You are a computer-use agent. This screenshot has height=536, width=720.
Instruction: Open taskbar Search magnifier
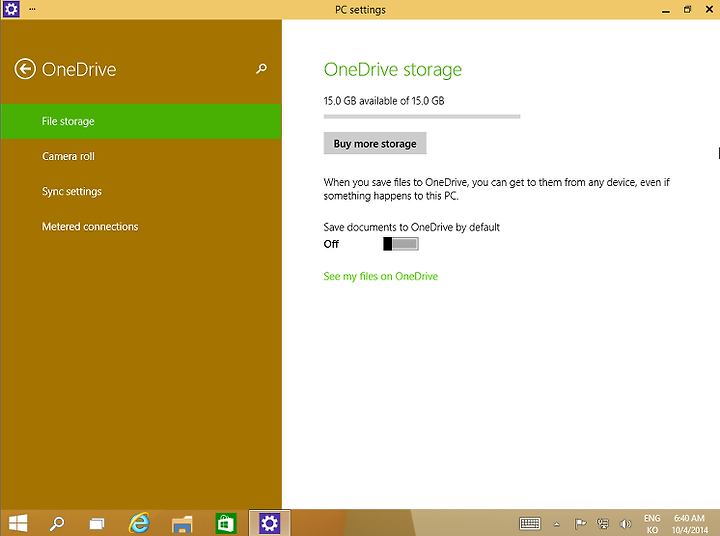[x=57, y=523]
